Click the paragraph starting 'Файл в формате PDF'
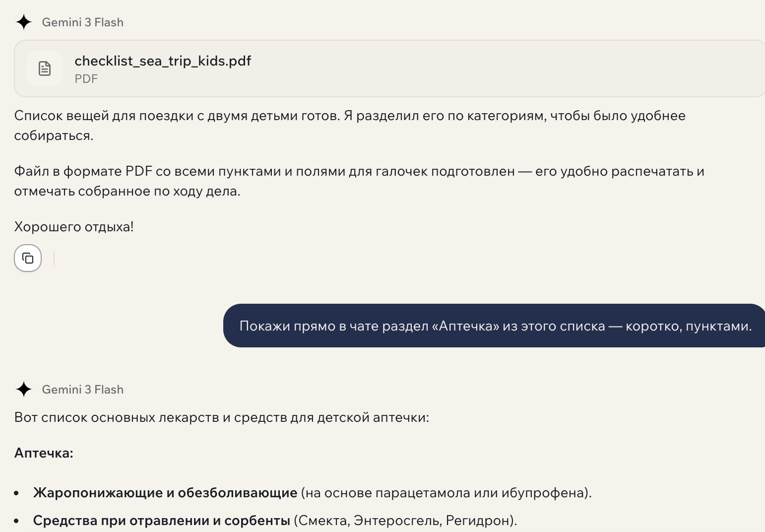 [359, 181]
